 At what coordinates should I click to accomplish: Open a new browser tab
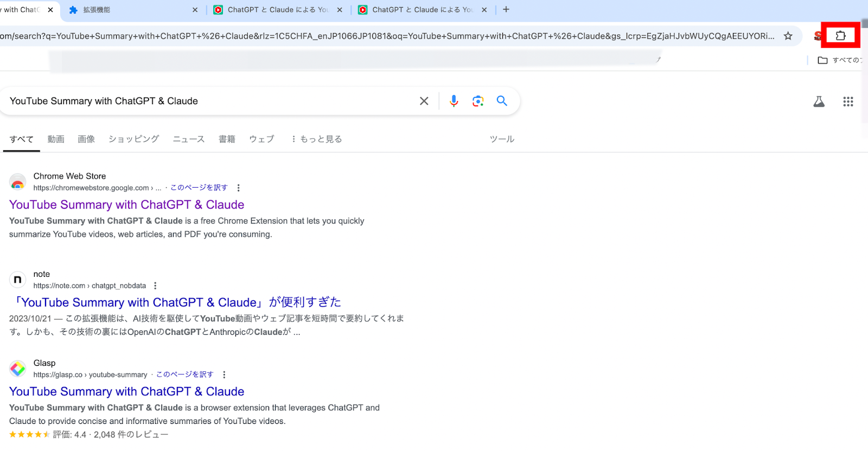[x=506, y=10]
